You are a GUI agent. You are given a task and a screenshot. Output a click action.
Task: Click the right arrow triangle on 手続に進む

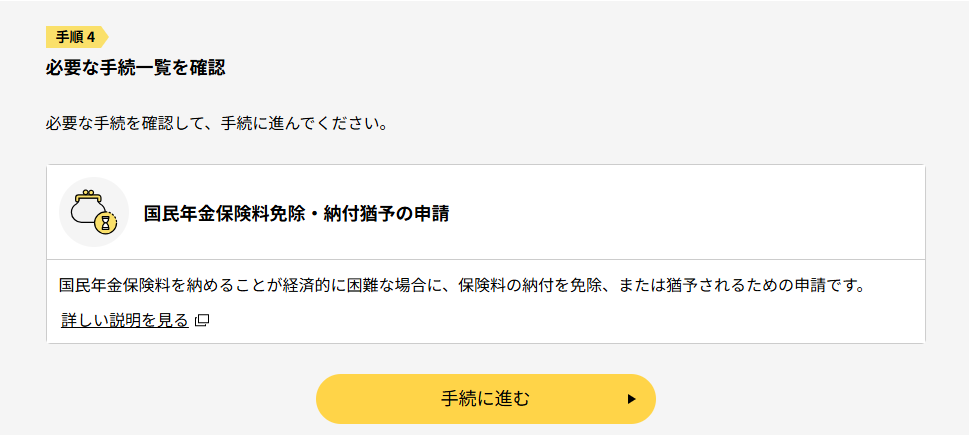point(631,399)
